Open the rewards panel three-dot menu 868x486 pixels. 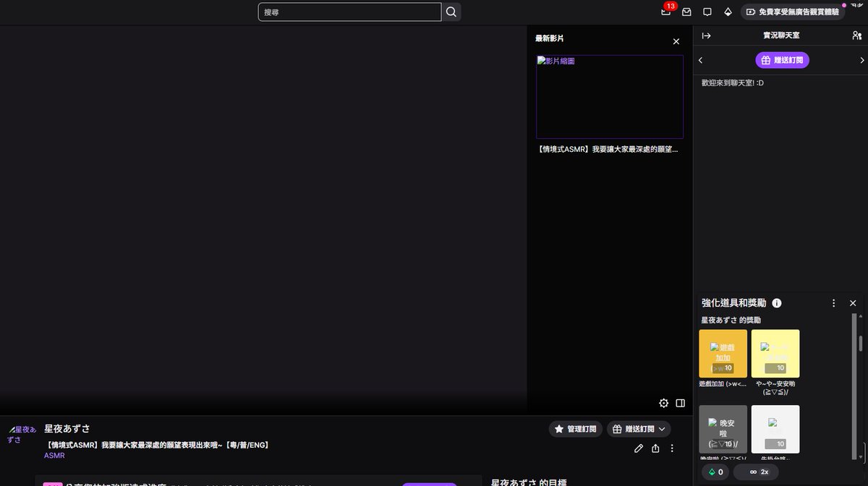833,303
